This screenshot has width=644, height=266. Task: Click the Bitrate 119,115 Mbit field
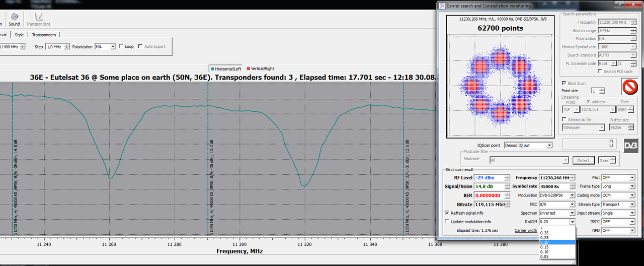coord(491,205)
